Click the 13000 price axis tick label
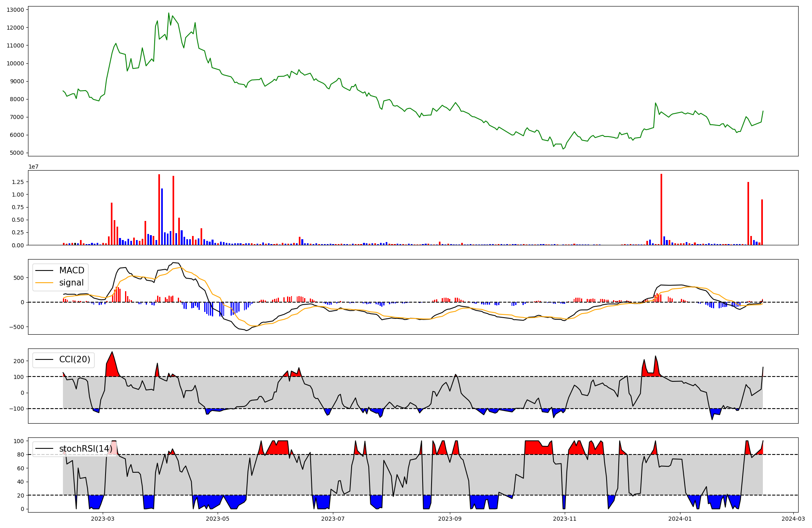 tap(15, 10)
